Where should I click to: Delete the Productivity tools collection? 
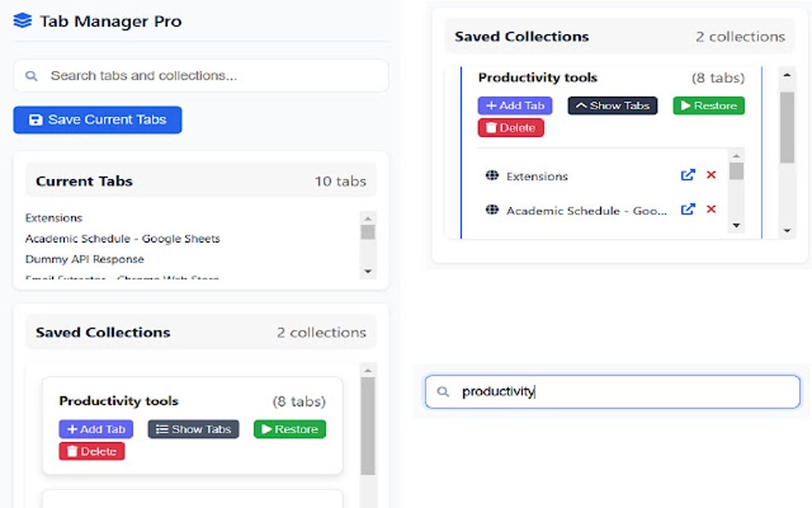[92, 451]
